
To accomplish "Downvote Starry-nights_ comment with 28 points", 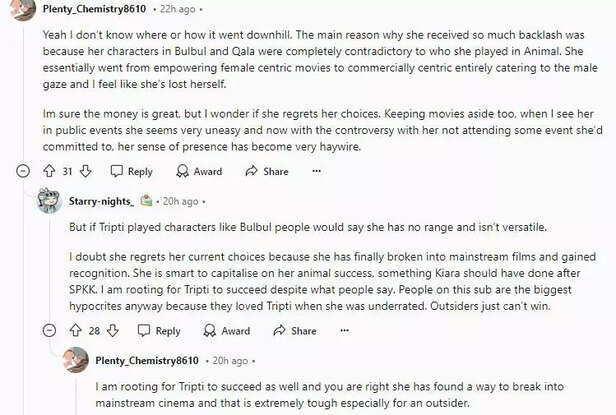I will 112,331.
